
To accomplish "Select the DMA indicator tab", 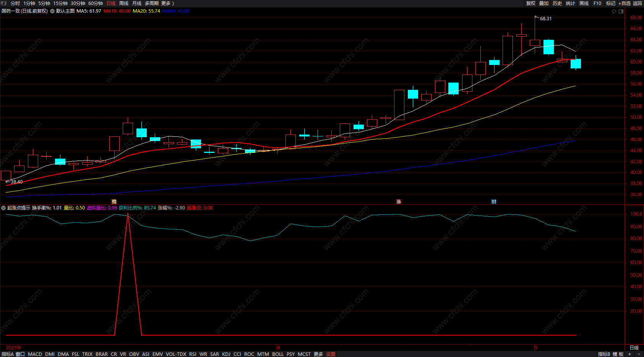I will point(63,354).
